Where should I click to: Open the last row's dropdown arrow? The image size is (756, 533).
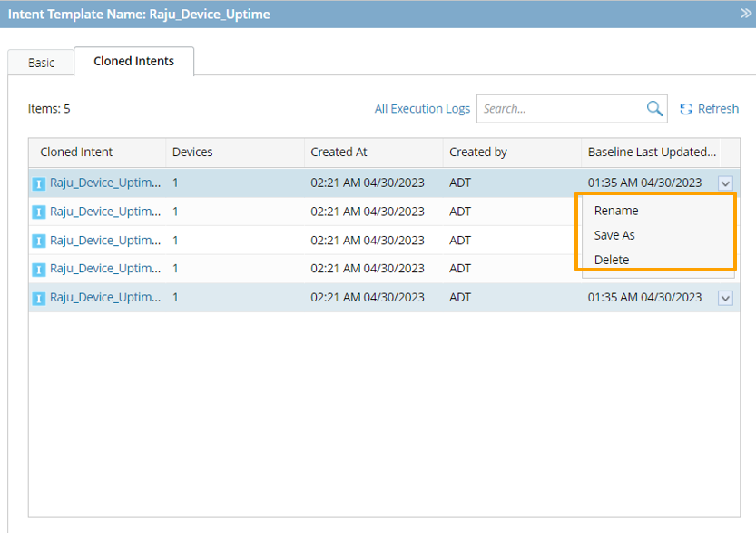[725, 298]
